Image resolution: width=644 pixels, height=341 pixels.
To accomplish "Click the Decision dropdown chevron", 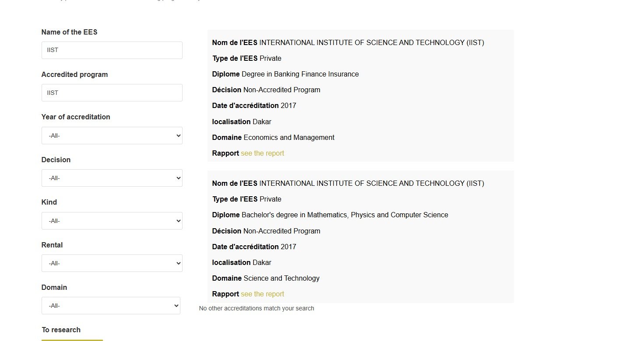I will tap(177, 178).
